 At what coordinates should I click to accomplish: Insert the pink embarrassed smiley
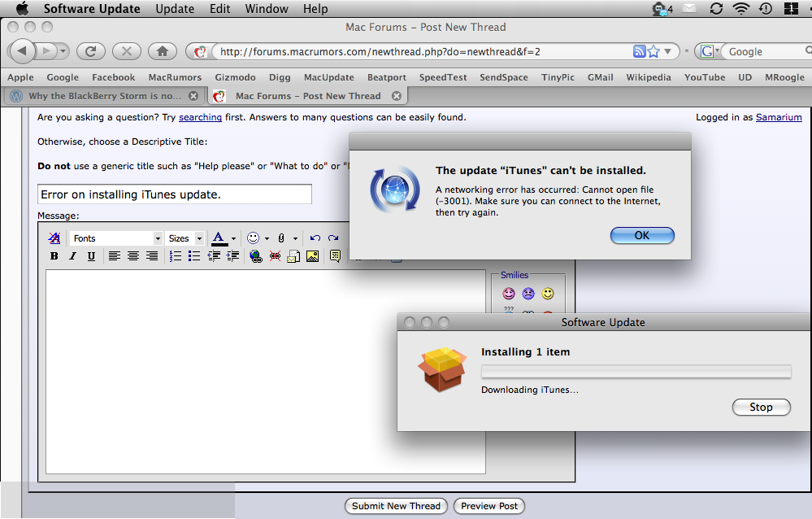(509, 294)
